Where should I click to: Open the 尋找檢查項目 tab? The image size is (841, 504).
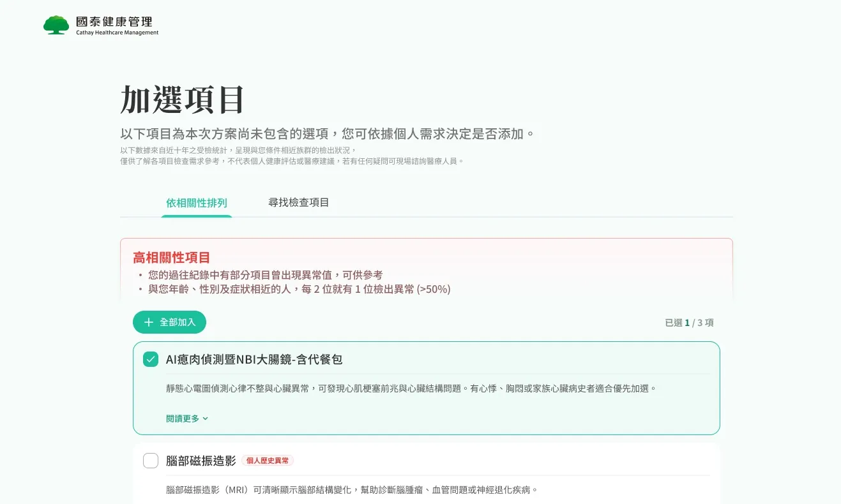point(299,202)
